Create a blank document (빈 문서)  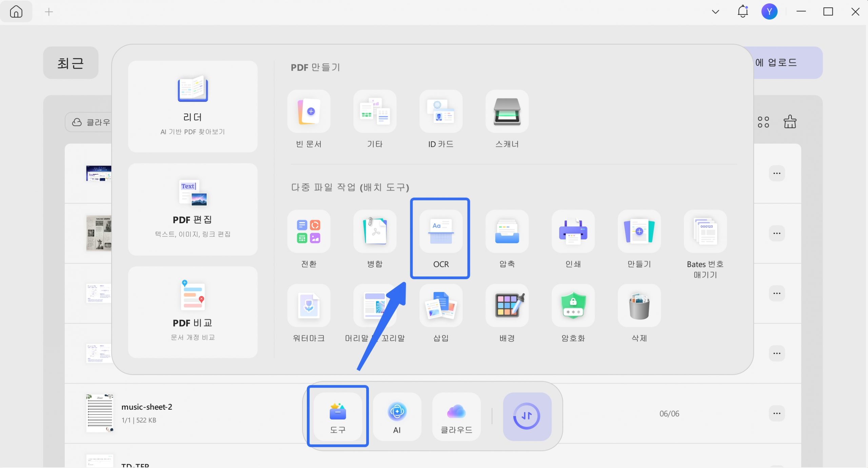point(309,112)
